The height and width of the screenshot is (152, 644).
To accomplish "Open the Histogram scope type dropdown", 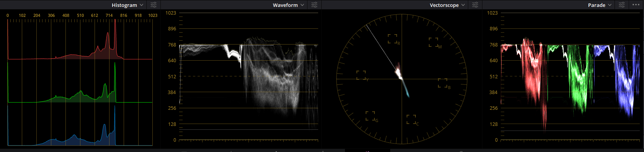I will point(127,5).
